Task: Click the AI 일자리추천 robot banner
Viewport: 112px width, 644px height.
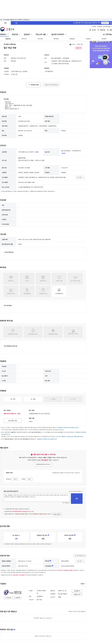Action: [101, 55]
